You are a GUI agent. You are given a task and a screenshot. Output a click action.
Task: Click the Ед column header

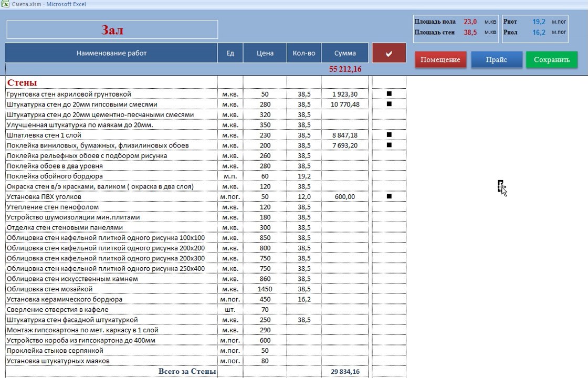(x=230, y=53)
